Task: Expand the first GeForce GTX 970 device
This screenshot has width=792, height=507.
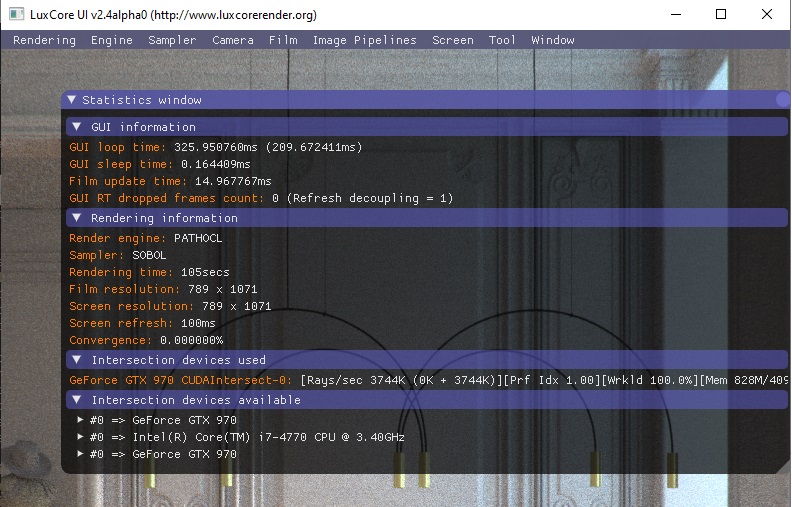Action: tap(81, 420)
